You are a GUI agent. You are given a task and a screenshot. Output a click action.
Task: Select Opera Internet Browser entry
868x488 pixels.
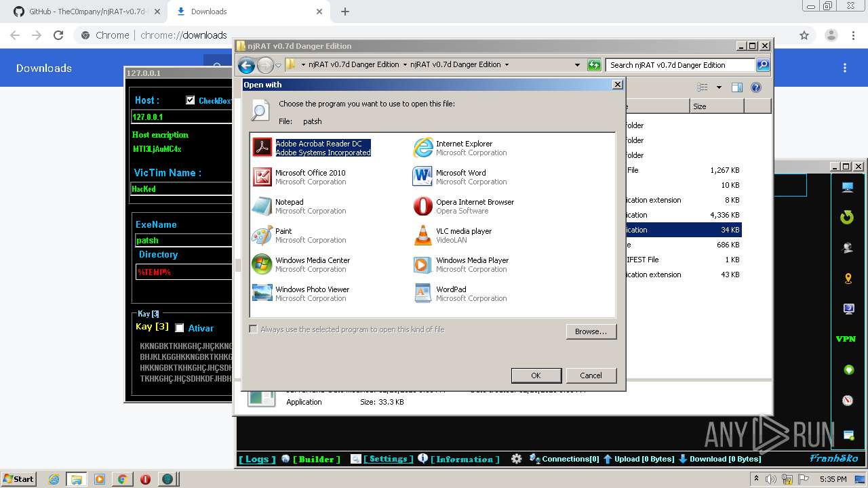(x=464, y=206)
